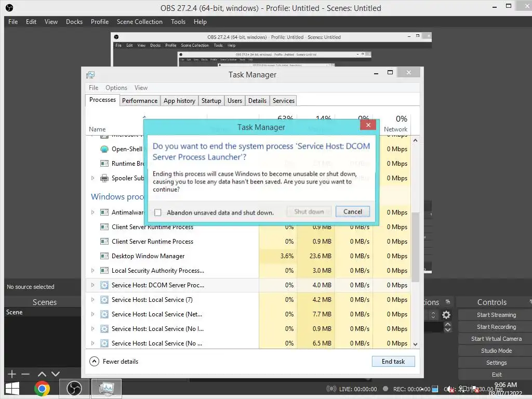Click Start Recording in OBS
532x399 pixels.
[496, 327]
